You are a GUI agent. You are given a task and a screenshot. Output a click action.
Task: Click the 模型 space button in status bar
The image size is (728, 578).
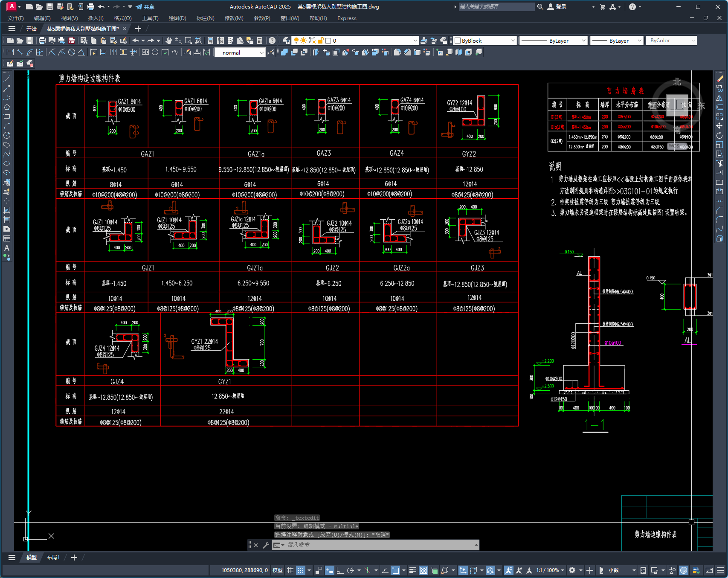pyautogui.click(x=278, y=570)
